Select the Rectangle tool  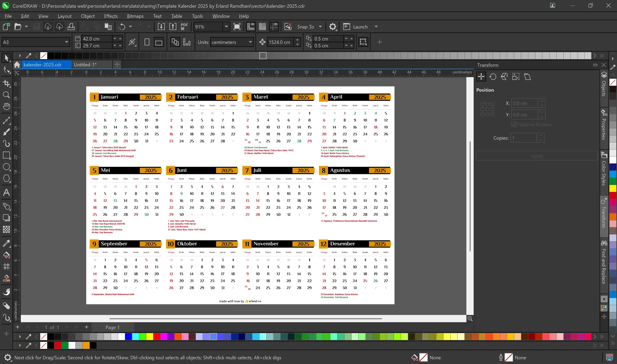[x=6, y=155]
